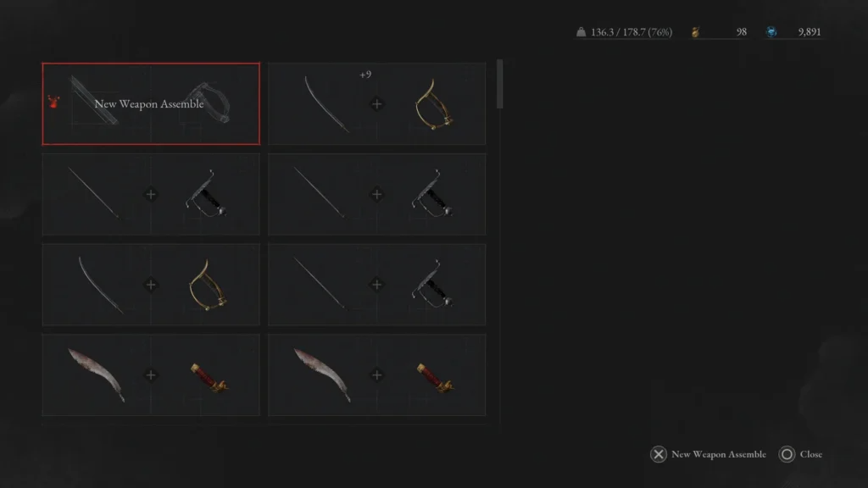Select the third row left curved sabre combination
Viewport: 868px width, 488px height.
tap(151, 285)
